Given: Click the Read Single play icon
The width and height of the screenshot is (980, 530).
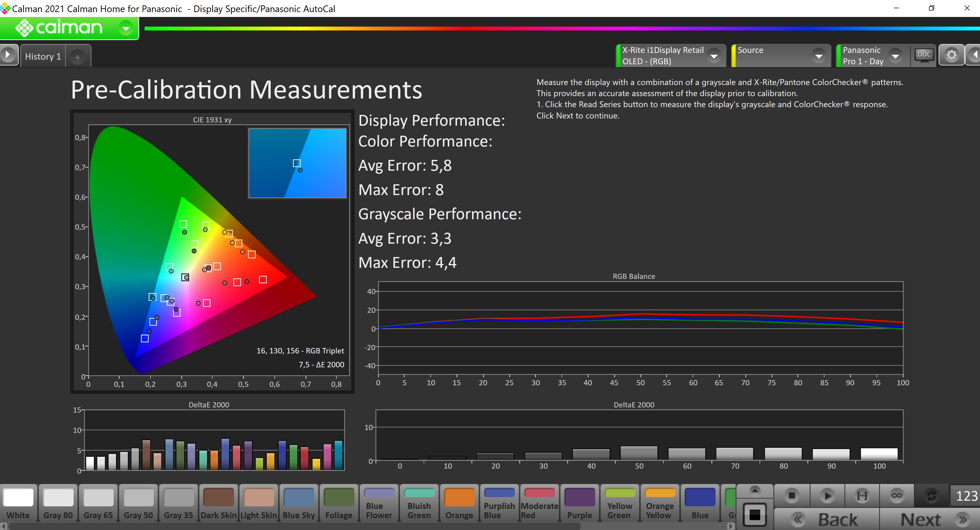Looking at the screenshot, I should (x=827, y=495).
